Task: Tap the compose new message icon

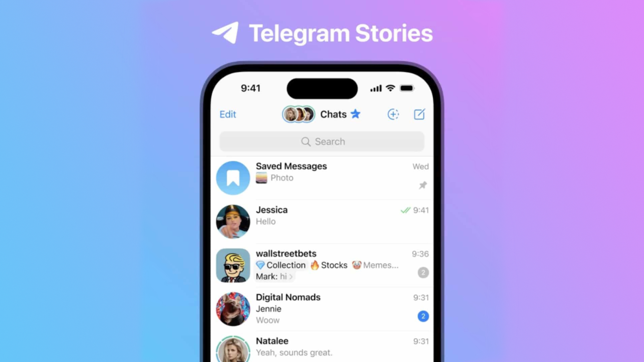Action: pyautogui.click(x=419, y=114)
